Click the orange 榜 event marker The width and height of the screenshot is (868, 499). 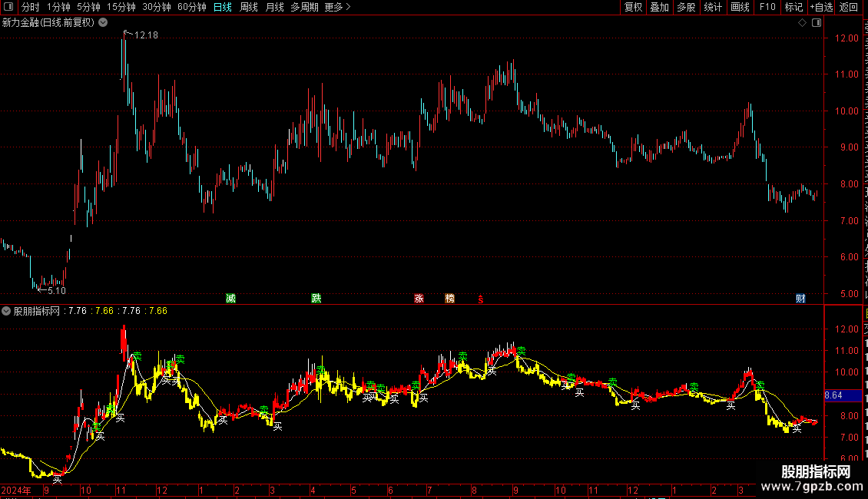450,299
